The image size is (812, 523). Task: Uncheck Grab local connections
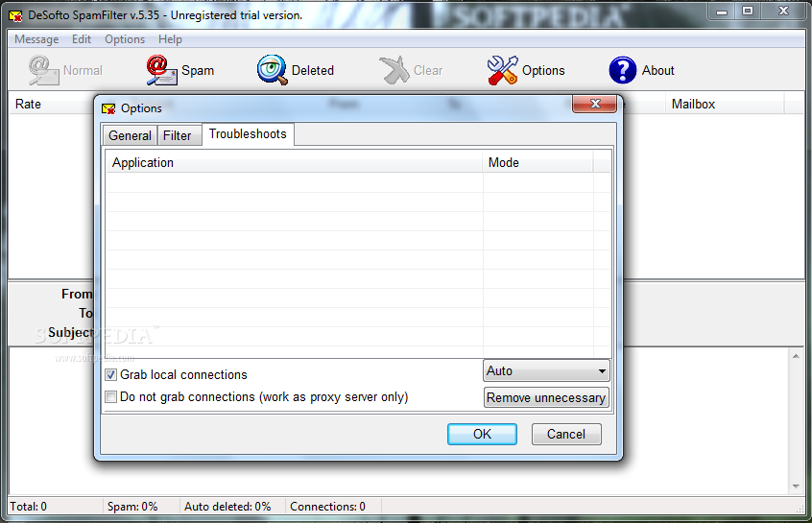[x=110, y=375]
